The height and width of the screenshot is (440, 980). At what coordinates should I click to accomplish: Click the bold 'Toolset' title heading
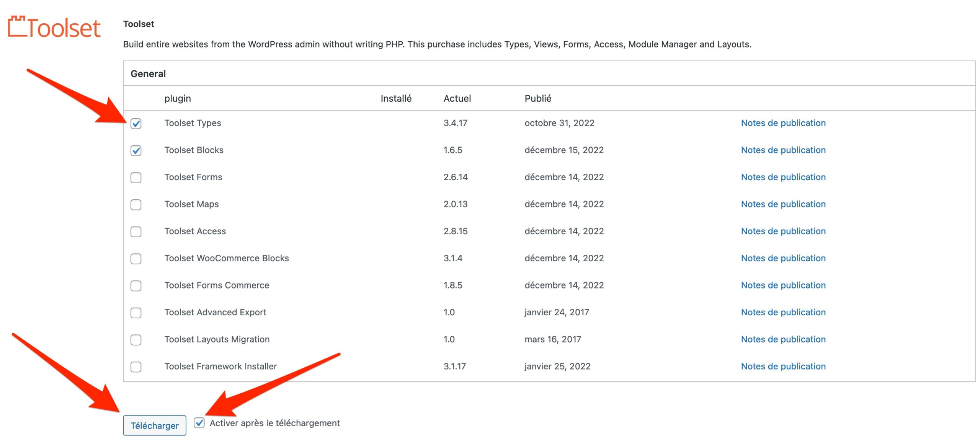coord(139,24)
